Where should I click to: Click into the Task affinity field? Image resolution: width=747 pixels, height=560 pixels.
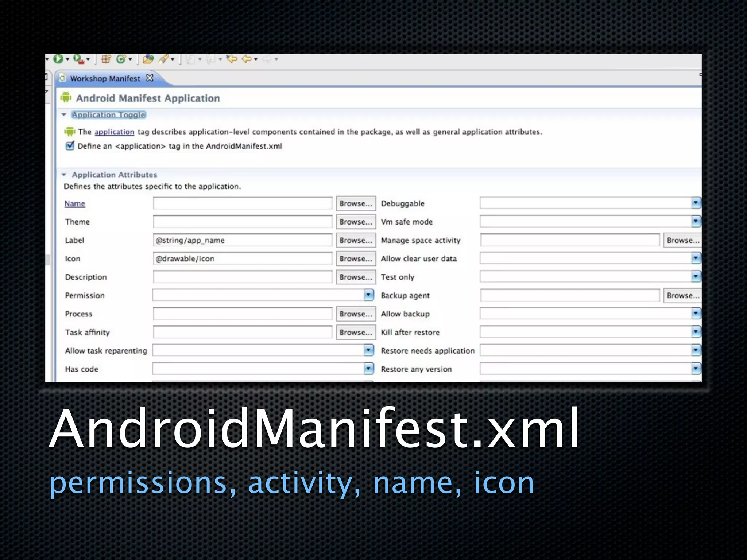(x=243, y=332)
